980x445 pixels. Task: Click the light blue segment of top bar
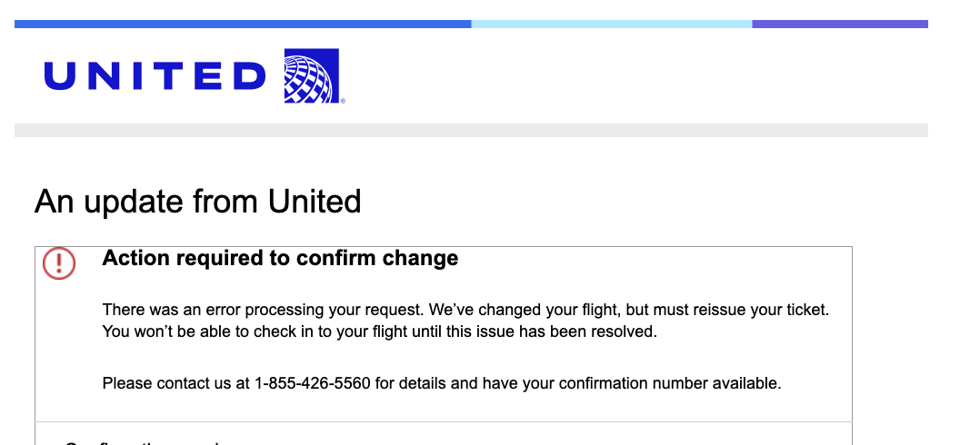click(x=611, y=24)
